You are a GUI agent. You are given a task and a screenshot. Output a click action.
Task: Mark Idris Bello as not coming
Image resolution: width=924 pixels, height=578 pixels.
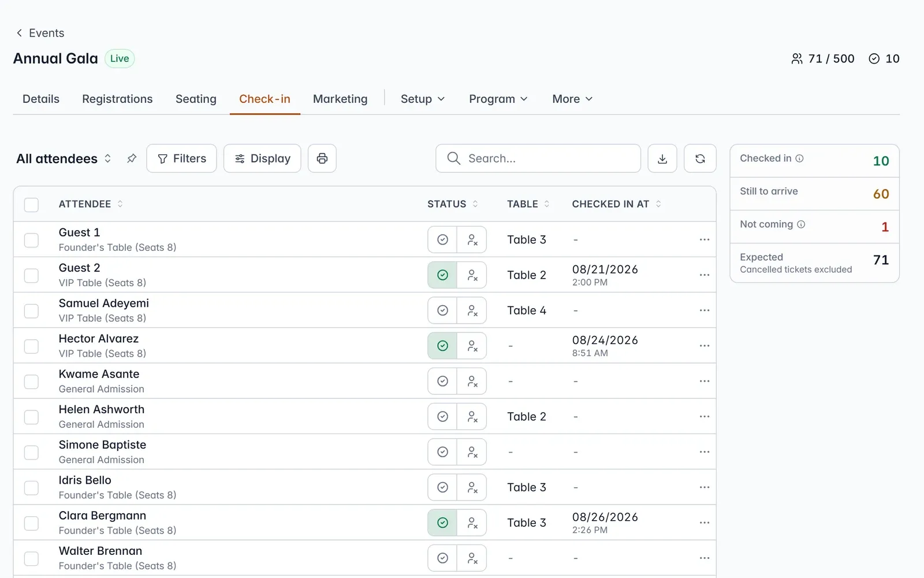pyautogui.click(x=472, y=487)
